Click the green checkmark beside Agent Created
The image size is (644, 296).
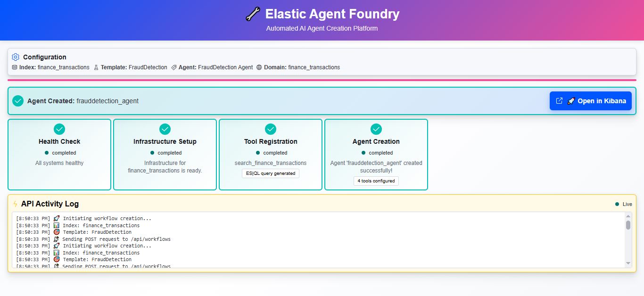pos(18,101)
